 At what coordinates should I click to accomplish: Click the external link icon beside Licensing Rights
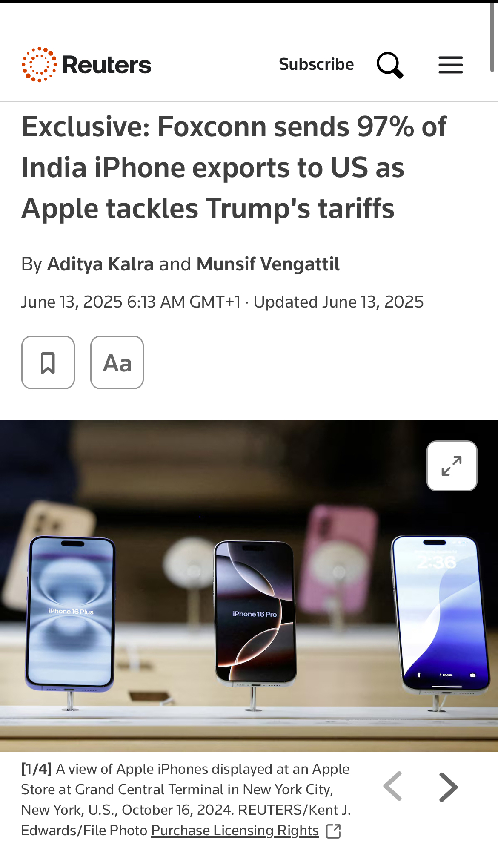pyautogui.click(x=333, y=831)
